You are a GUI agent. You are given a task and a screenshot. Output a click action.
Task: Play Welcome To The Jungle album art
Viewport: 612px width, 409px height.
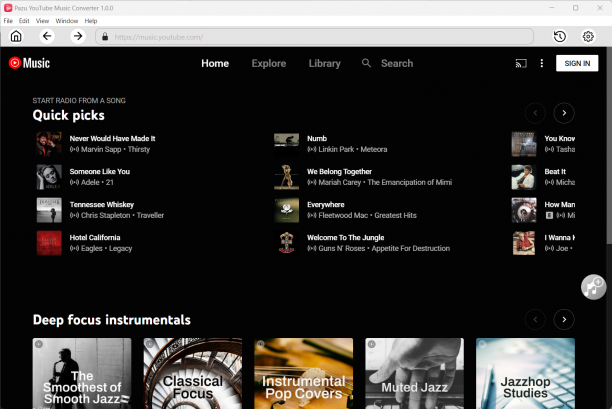(x=286, y=243)
